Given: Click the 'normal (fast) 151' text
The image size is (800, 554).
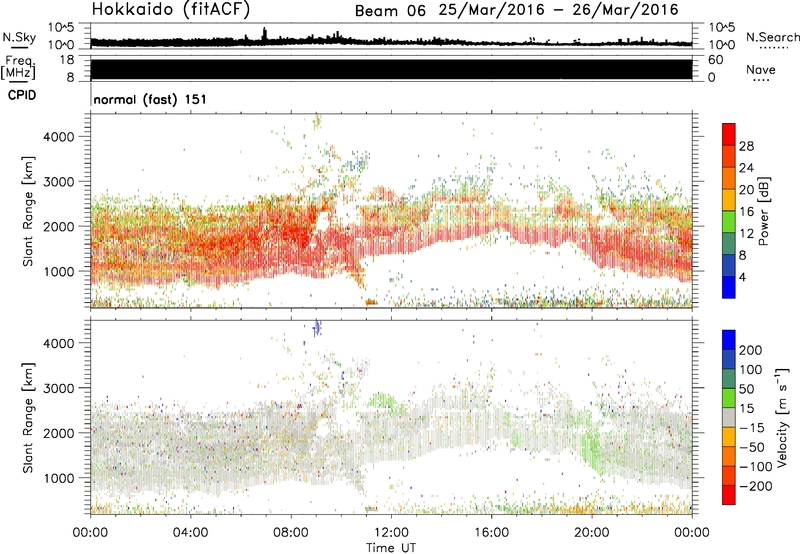Looking at the screenshot, I should click(150, 99).
